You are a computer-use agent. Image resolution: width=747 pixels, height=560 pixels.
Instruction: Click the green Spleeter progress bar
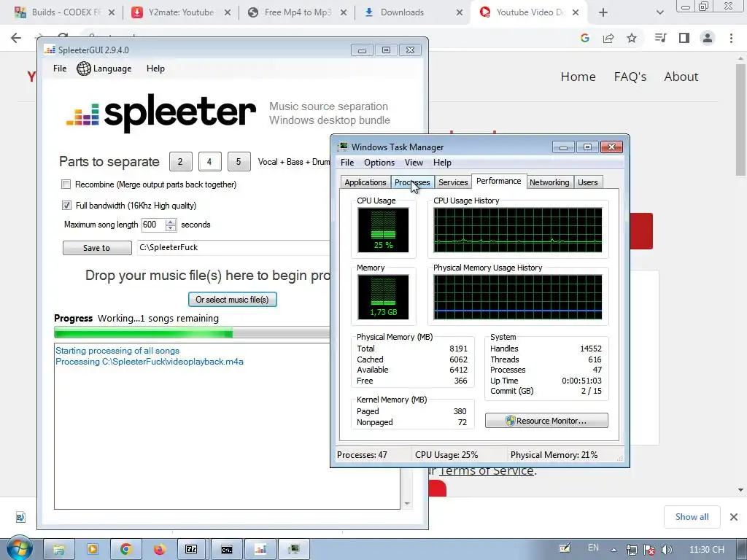192,332
